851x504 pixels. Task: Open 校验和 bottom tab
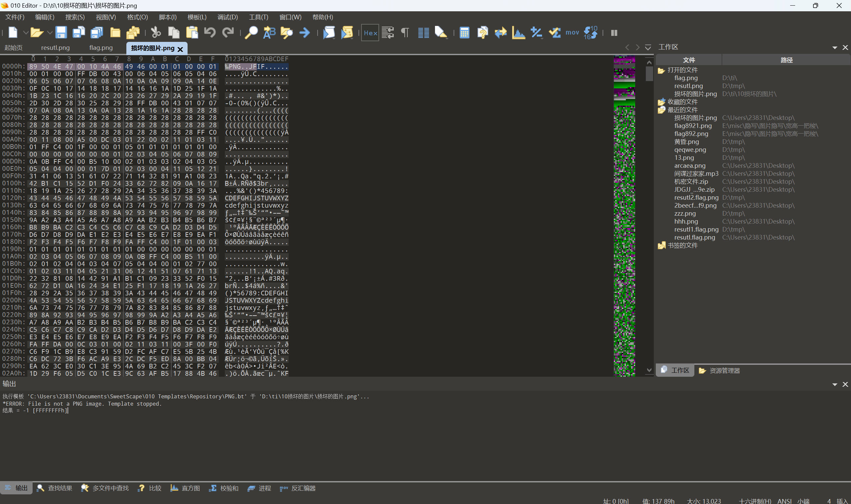coord(224,488)
